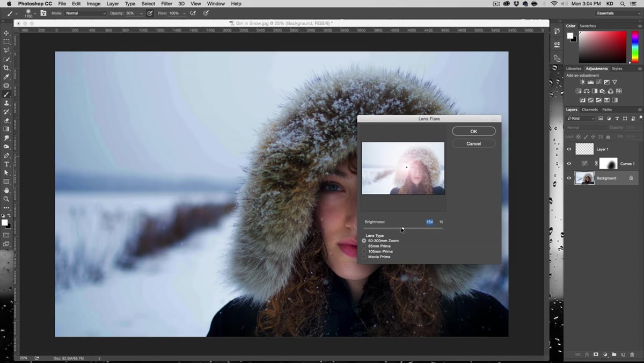Confirm Lens Flare with OK
The width and height of the screenshot is (644, 363).
pos(474,132)
